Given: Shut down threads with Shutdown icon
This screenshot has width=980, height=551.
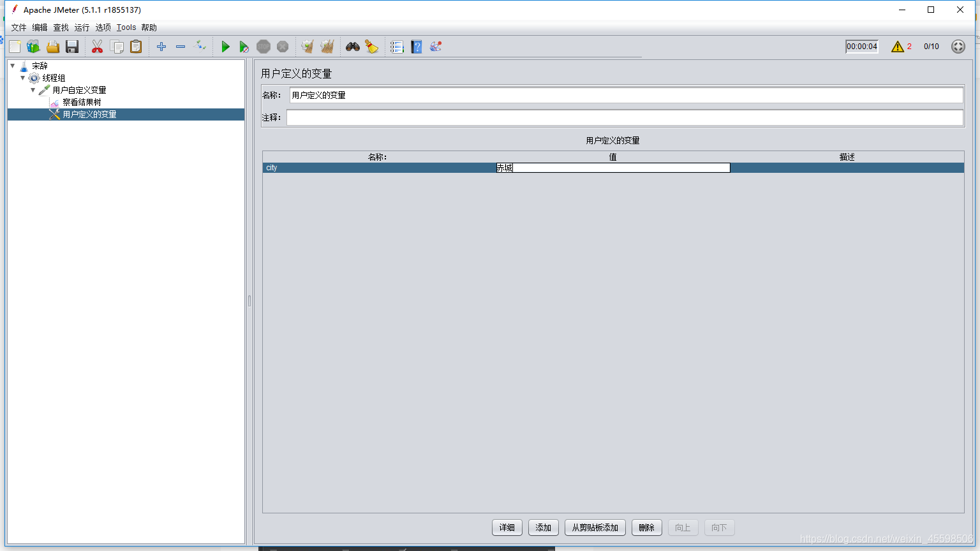Looking at the screenshot, I should [283, 47].
